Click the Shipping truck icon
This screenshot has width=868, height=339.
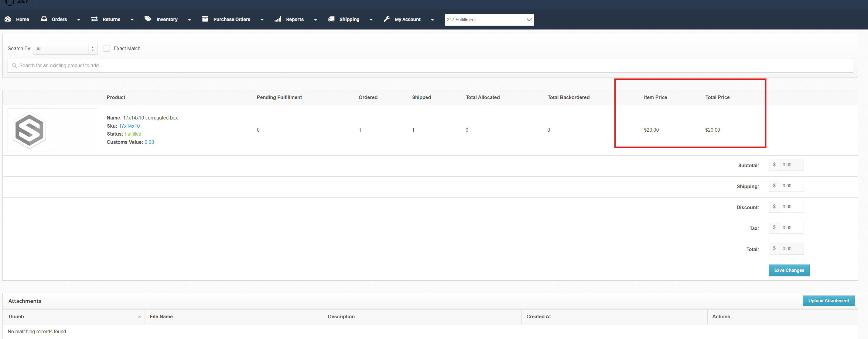[x=331, y=19]
